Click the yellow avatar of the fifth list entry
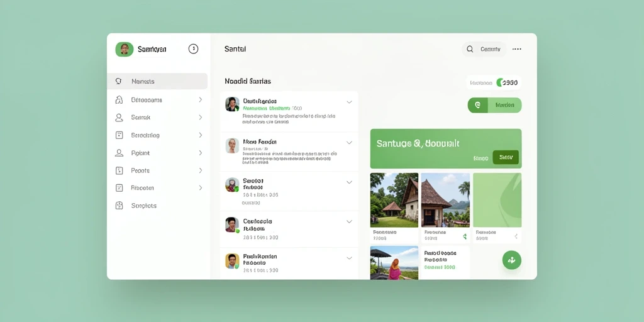Screen dimensions: 644x322 [x=232, y=261]
